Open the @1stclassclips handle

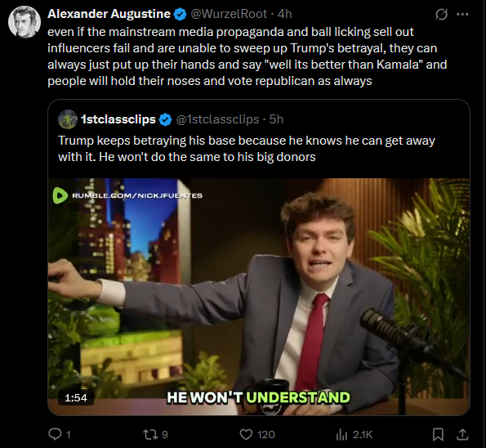pos(217,119)
